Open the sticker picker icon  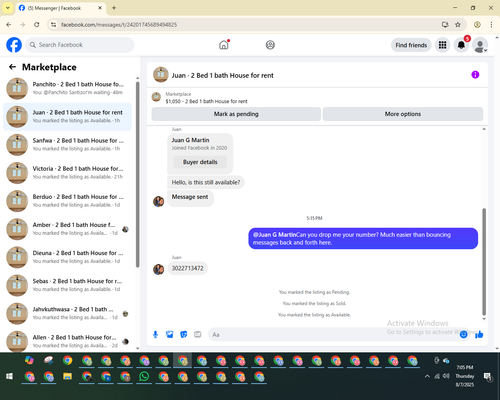pyautogui.click(x=184, y=334)
